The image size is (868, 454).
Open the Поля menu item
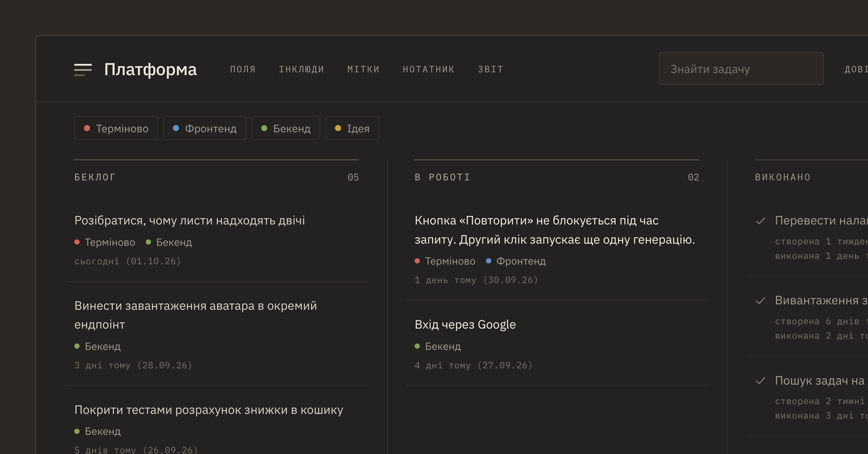(x=243, y=69)
